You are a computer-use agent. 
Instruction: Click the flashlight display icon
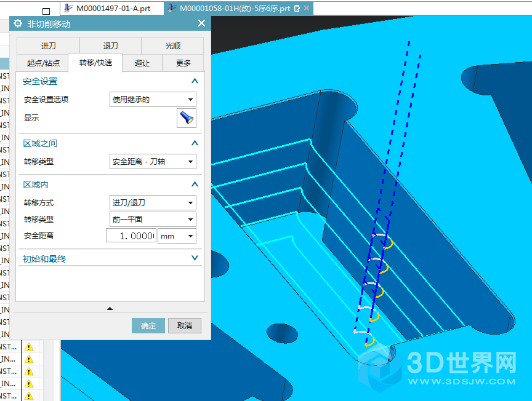(186, 118)
